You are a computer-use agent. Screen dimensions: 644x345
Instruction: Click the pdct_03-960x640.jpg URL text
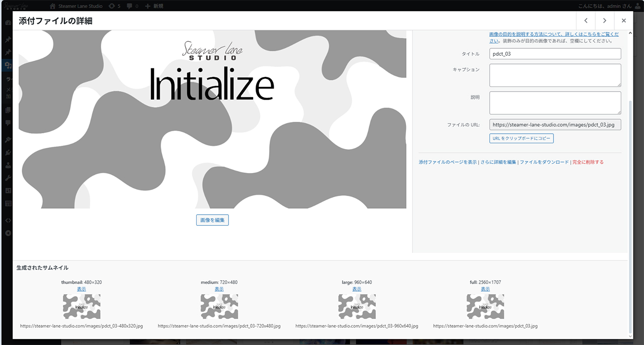357,326
